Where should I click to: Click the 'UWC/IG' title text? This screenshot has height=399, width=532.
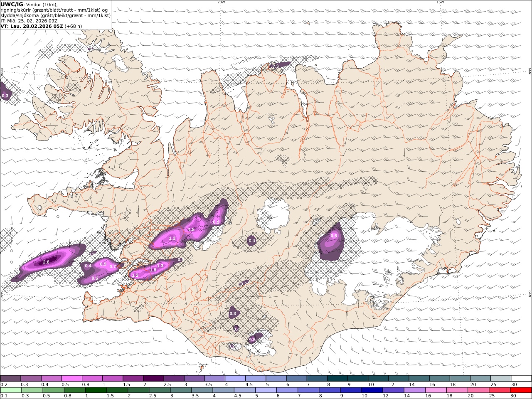pyautogui.click(x=12, y=4)
